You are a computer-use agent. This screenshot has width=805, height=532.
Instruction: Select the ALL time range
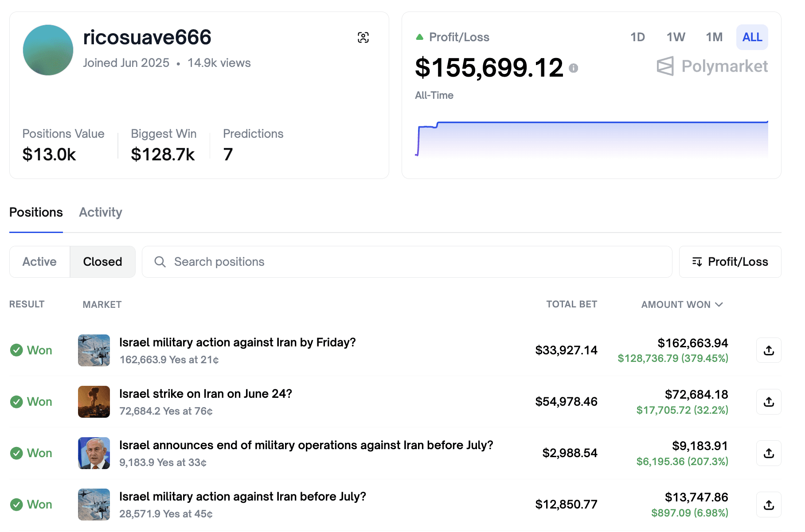(x=752, y=37)
